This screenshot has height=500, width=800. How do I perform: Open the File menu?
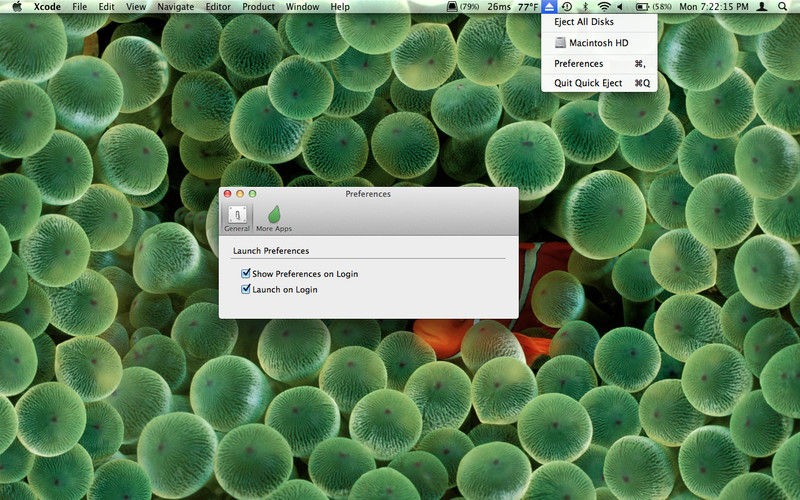(x=80, y=7)
